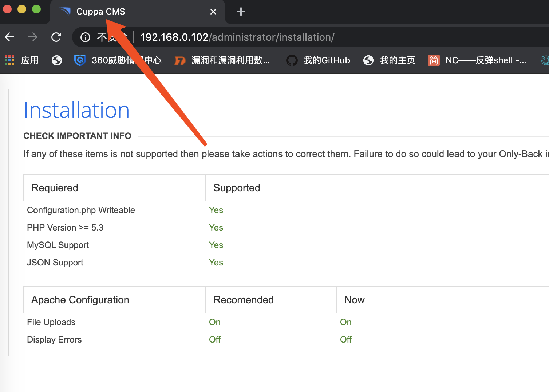Open the 漏洞和漏洞利用数 bookmark

point(222,60)
